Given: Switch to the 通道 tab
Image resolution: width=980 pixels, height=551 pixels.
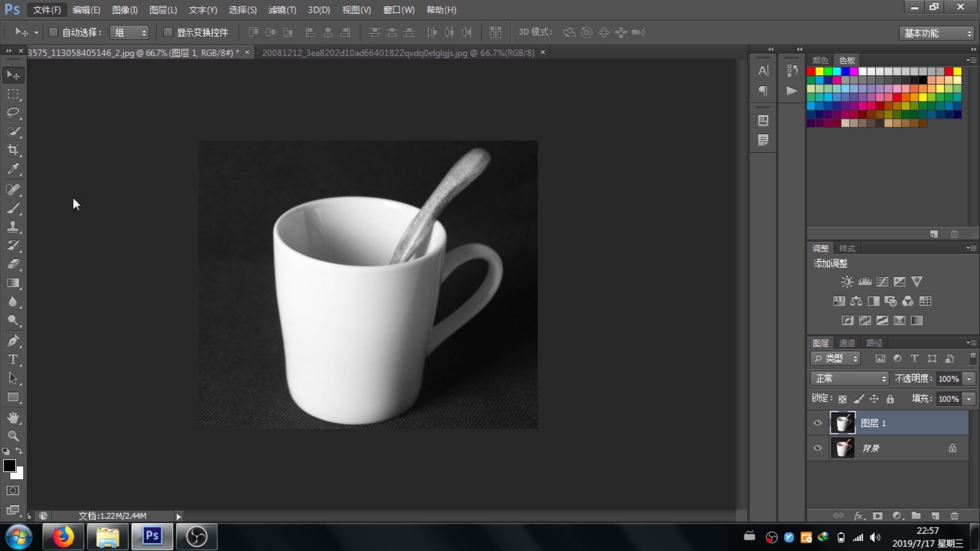Looking at the screenshot, I should pos(847,343).
